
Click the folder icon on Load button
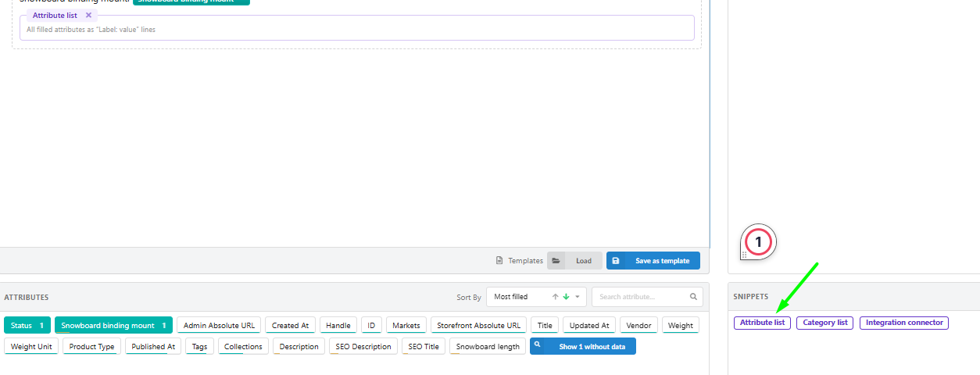(556, 261)
